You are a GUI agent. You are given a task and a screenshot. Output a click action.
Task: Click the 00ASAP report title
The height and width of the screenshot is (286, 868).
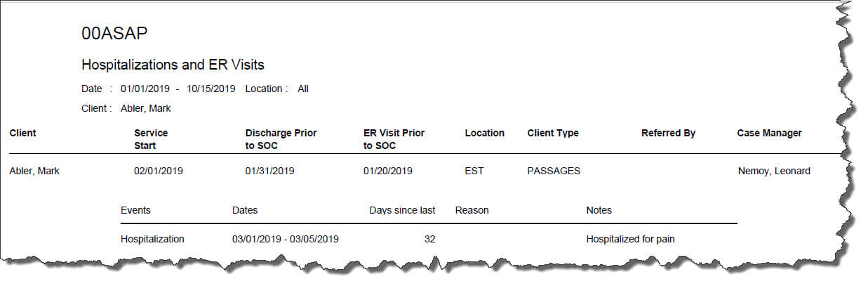click(x=114, y=33)
